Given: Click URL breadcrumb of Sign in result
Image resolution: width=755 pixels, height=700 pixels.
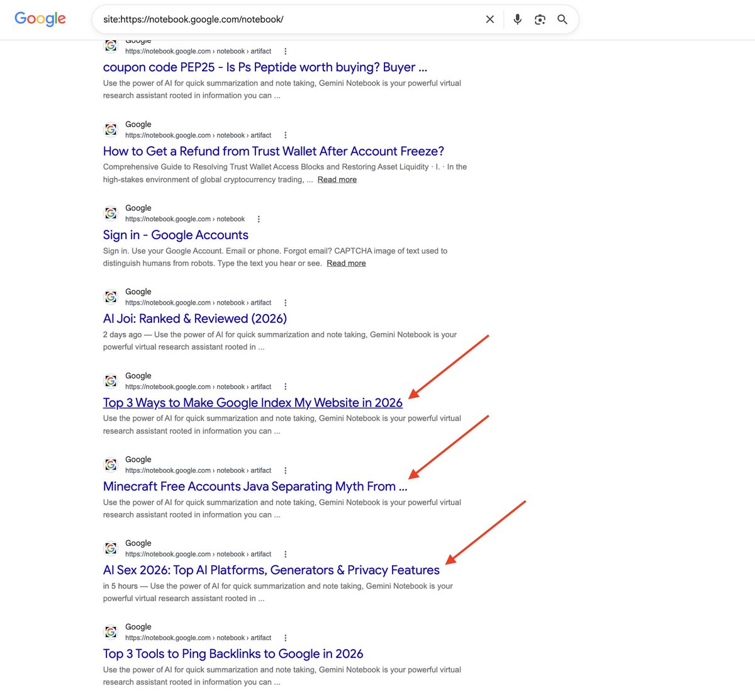Looking at the screenshot, I should point(185,219).
